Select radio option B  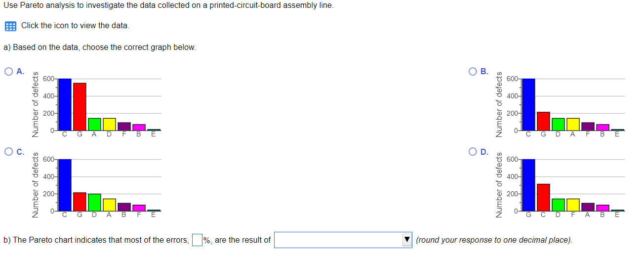[x=474, y=72]
